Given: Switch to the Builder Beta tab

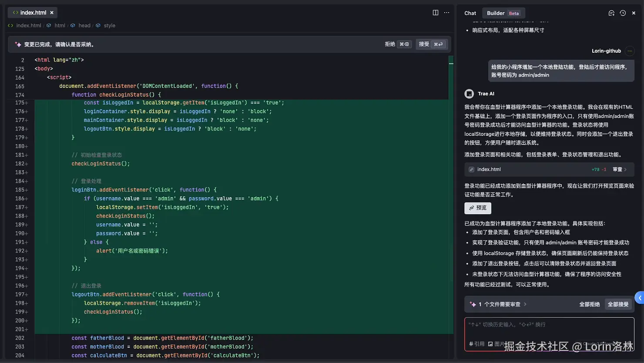Looking at the screenshot, I should click(x=503, y=13).
